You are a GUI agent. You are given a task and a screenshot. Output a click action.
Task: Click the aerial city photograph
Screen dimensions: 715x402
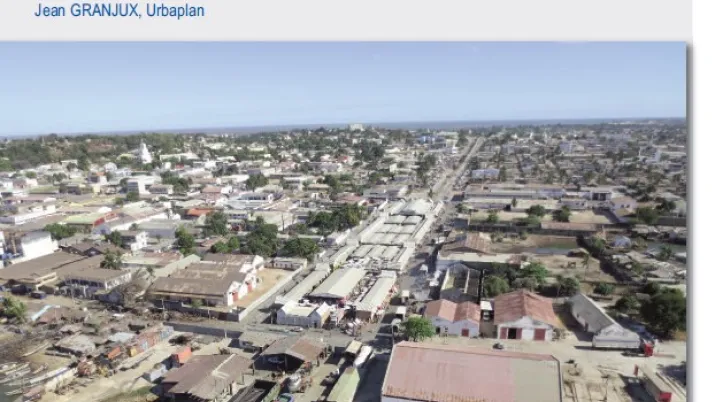click(x=343, y=222)
